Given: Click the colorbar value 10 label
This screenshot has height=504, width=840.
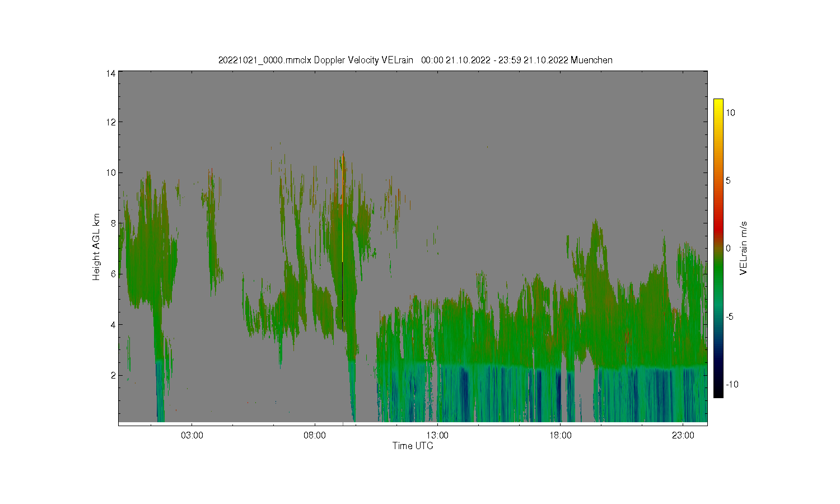Looking at the screenshot, I should click(731, 113).
